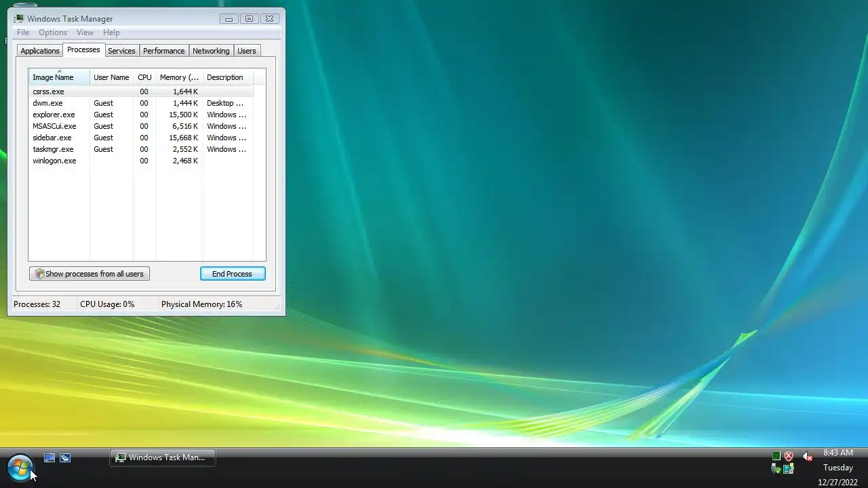Image resolution: width=868 pixels, height=488 pixels.
Task: Maximize the Task Manager window
Action: tap(249, 19)
